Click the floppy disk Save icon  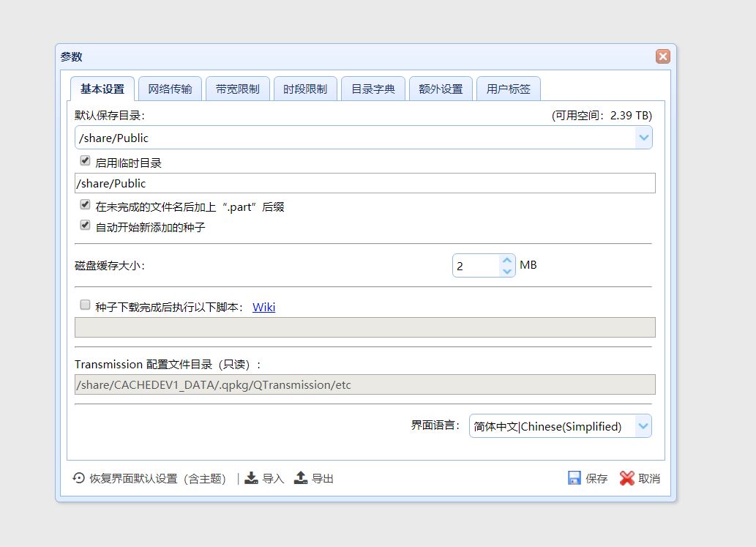(x=574, y=477)
